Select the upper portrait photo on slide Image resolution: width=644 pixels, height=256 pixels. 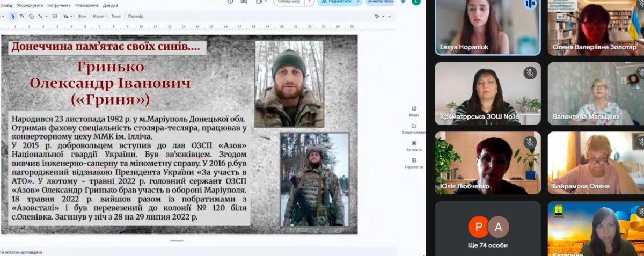click(x=289, y=84)
